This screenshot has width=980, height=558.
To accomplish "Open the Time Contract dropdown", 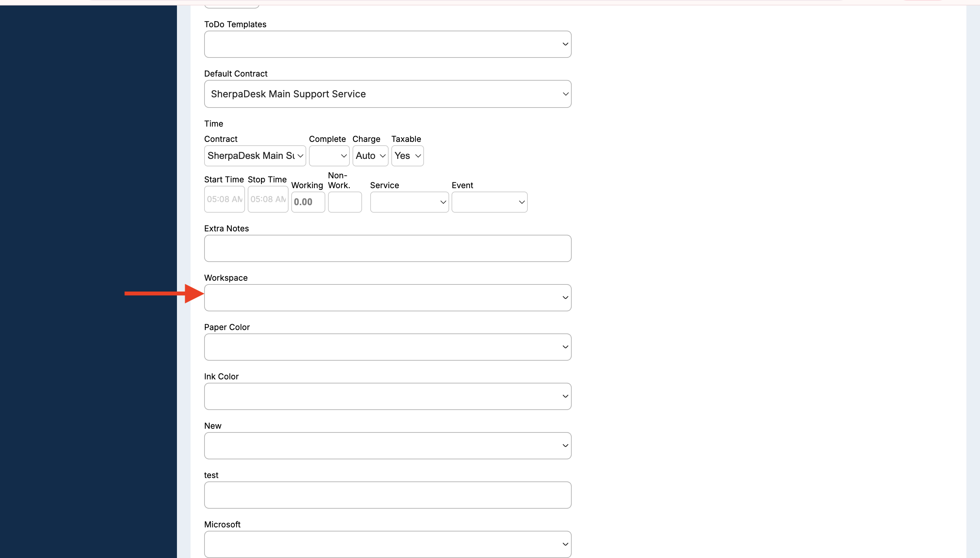I will pyautogui.click(x=255, y=155).
